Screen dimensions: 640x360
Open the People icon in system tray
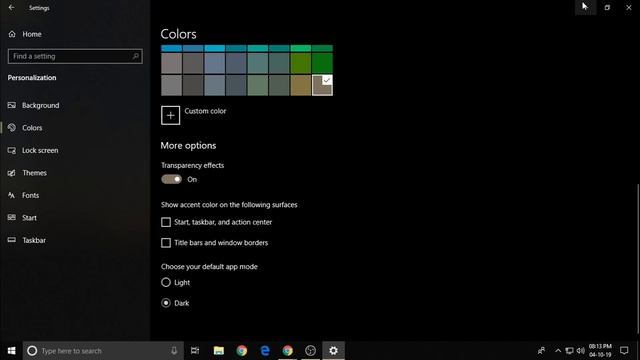pyautogui.click(x=541, y=351)
